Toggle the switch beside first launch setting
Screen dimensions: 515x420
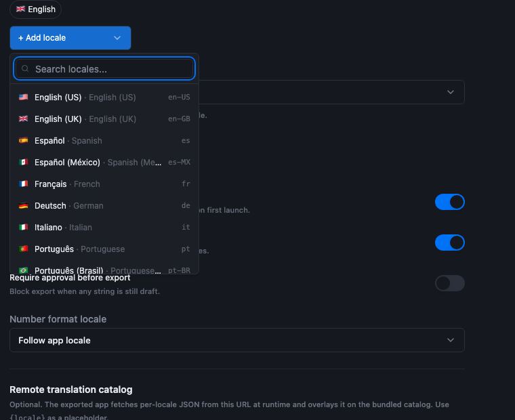point(450,202)
